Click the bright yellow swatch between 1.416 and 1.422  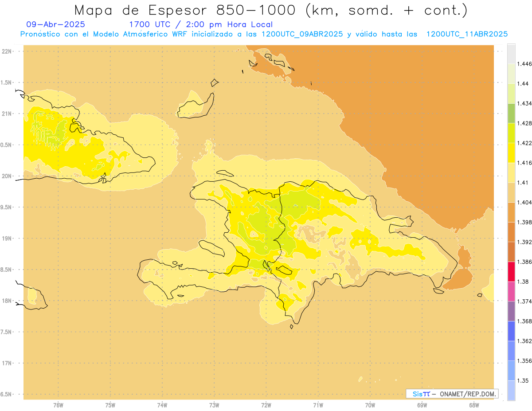511,153
